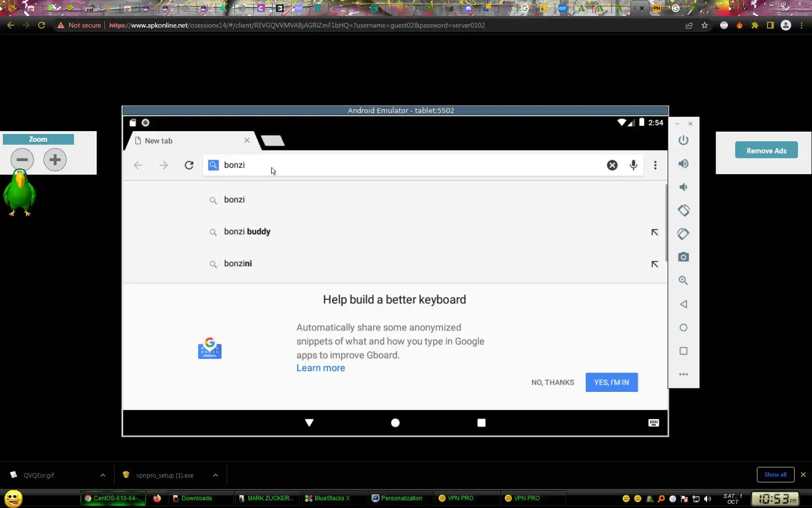Open the emulator extended controls (three dots)
The width and height of the screenshot is (812, 508).
pos(683,374)
